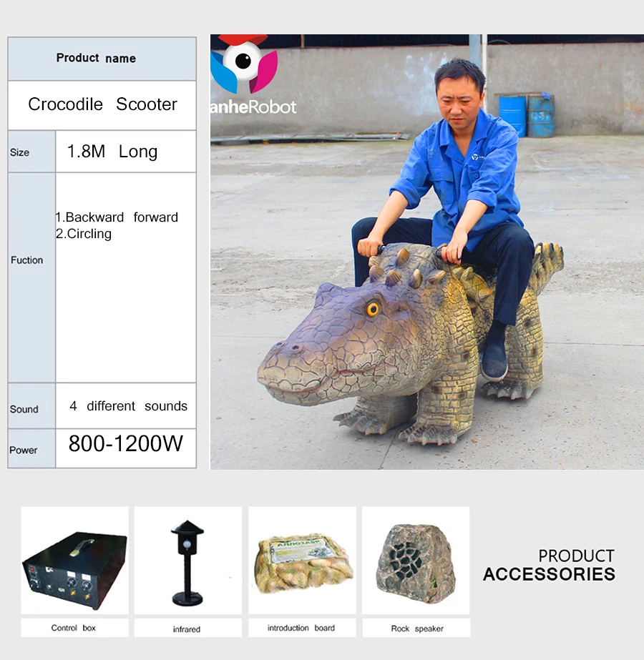Click the Fuction row label

[x=27, y=260]
